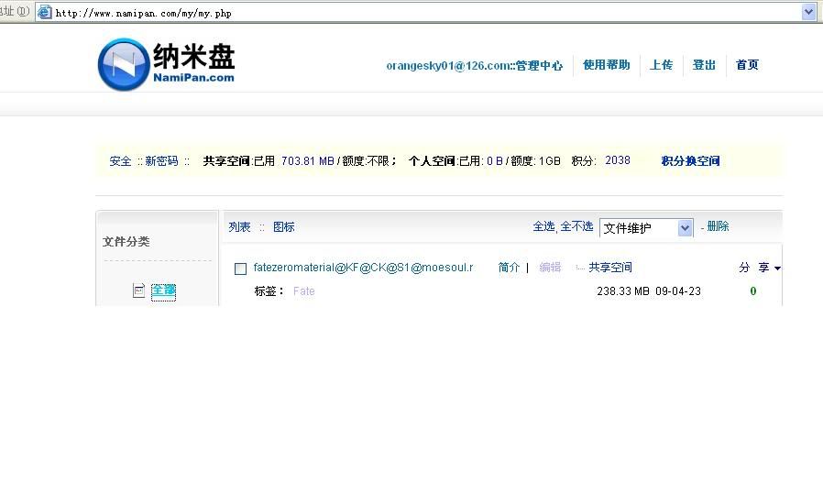Click the 安全 link
823x504 pixels.
point(120,161)
